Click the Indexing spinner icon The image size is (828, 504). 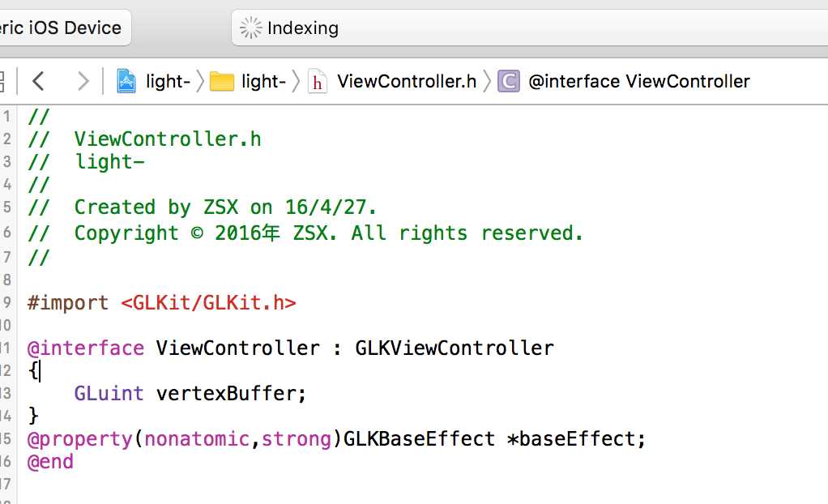click(x=250, y=28)
